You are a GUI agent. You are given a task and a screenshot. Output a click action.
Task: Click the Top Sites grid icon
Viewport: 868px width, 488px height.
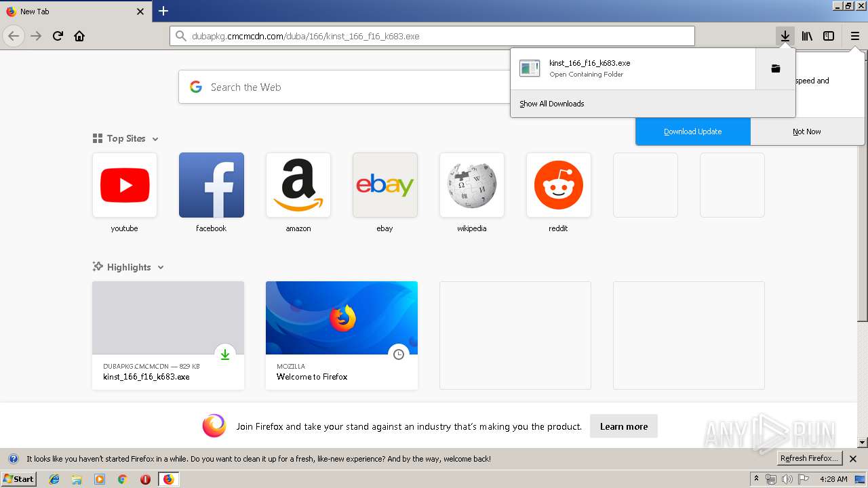pyautogui.click(x=98, y=138)
